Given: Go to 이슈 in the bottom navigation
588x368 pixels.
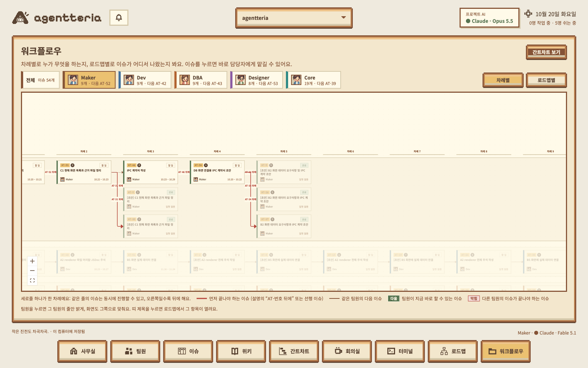Looking at the screenshot, I should tap(188, 351).
